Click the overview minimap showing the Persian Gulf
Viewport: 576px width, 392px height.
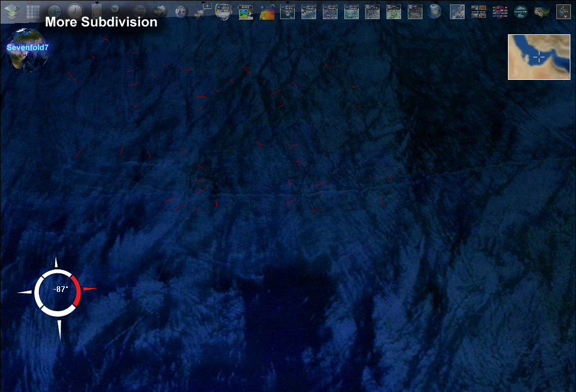(539, 57)
